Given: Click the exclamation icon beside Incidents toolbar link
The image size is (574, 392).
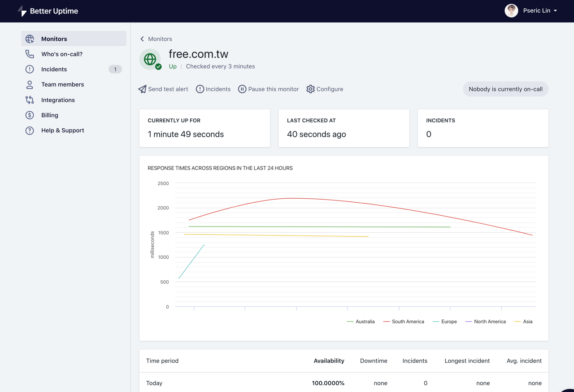Looking at the screenshot, I should (200, 89).
